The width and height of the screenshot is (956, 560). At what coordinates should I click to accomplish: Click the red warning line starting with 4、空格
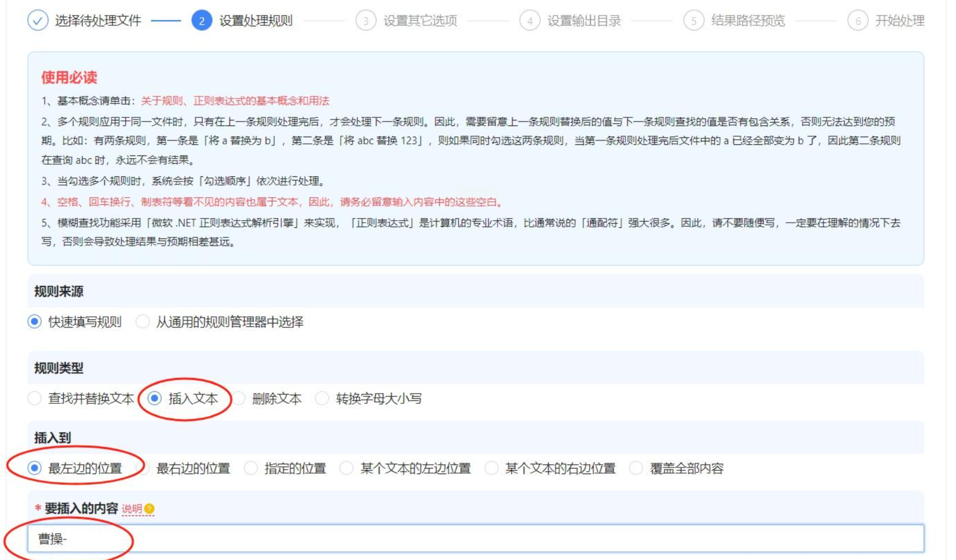pos(272,202)
